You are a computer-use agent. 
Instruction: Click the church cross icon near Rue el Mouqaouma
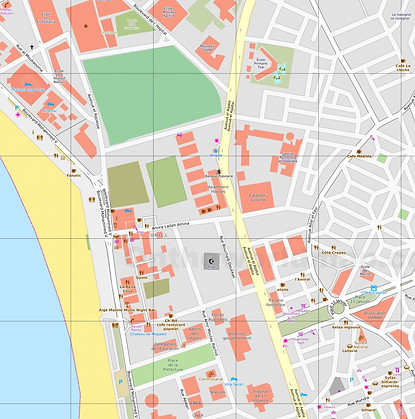pyautogui.click(x=32, y=47)
